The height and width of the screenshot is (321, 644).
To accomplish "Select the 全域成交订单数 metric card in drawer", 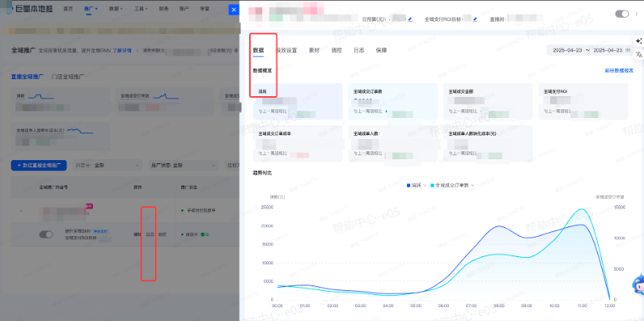I will click(393, 101).
